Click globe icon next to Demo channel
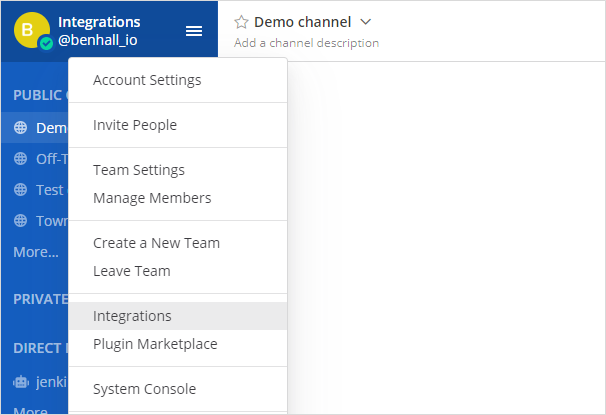The image size is (606, 415). tap(20, 128)
